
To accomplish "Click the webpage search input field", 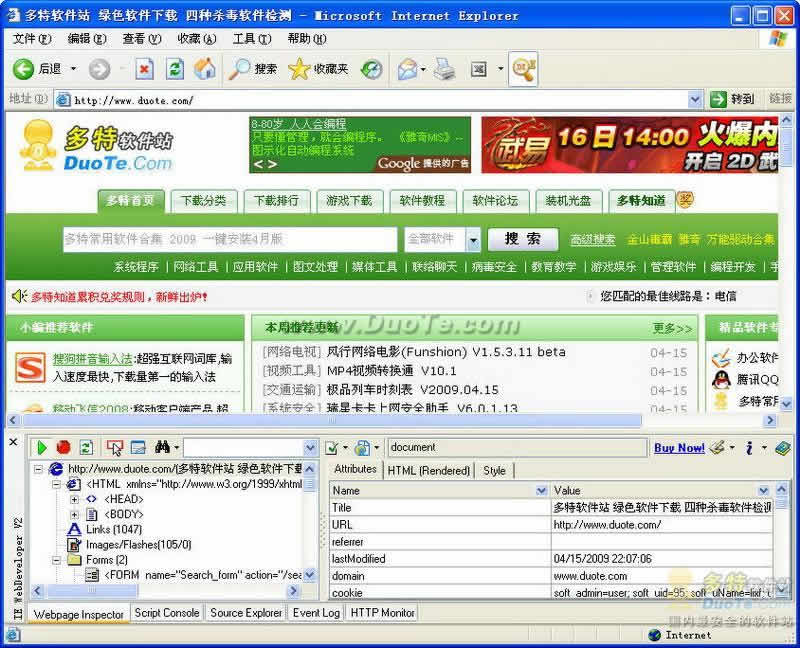I will tap(230, 239).
